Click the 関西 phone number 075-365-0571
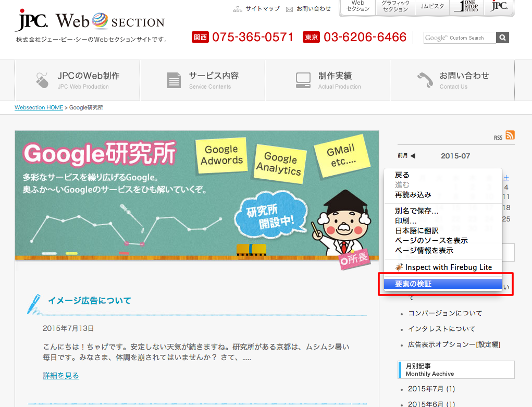Screen dimensions: 532x407 coord(253,37)
